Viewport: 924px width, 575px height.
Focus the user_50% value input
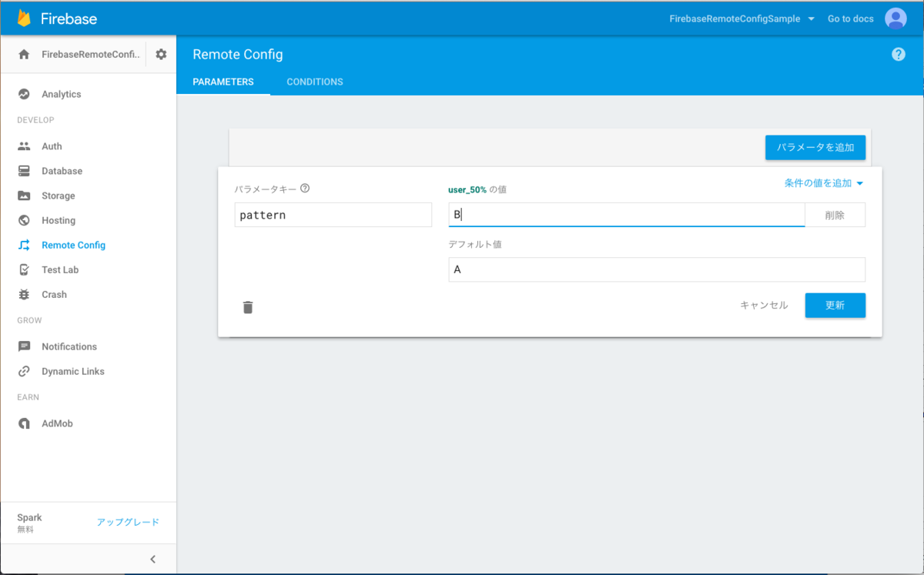coord(627,215)
